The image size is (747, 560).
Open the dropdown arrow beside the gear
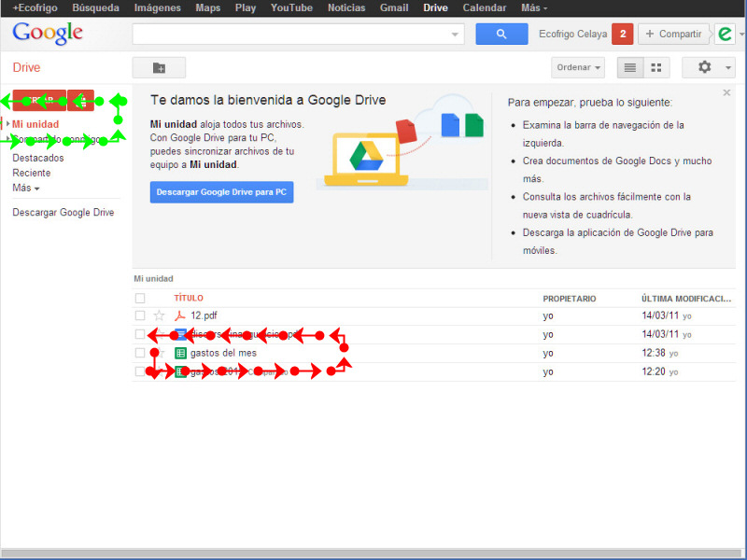pyautogui.click(x=728, y=67)
